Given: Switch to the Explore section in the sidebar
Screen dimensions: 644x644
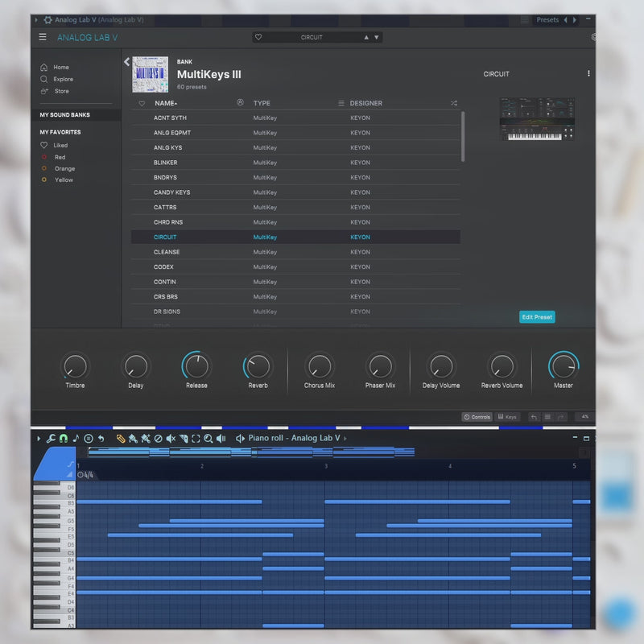Looking at the screenshot, I should [x=62, y=79].
